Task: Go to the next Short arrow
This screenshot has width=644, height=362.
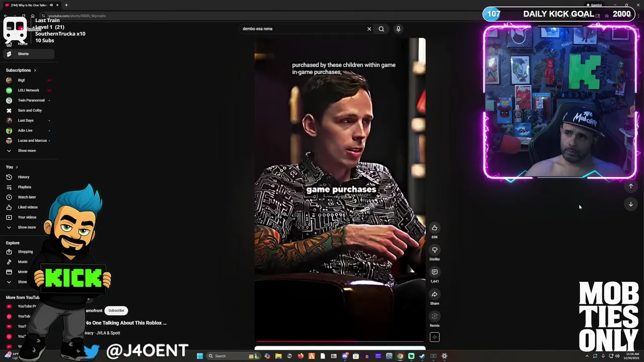Action: point(631,204)
